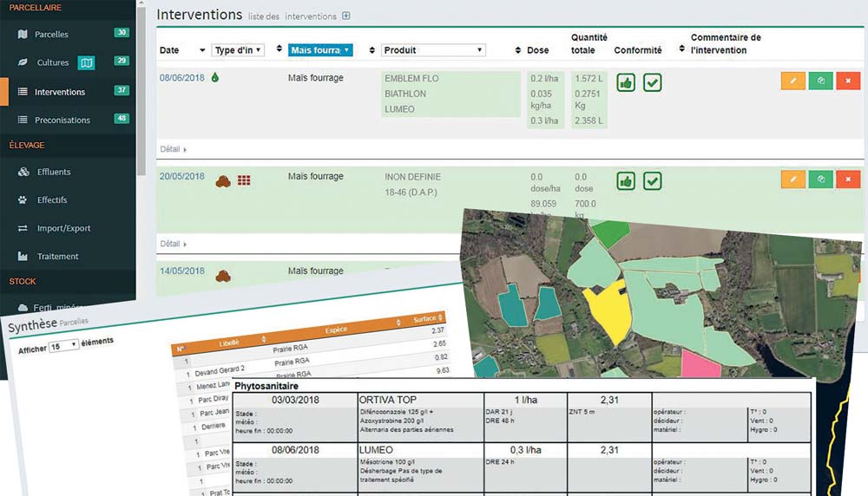Click the red grid icon on 20/05/2018 row

tap(244, 180)
